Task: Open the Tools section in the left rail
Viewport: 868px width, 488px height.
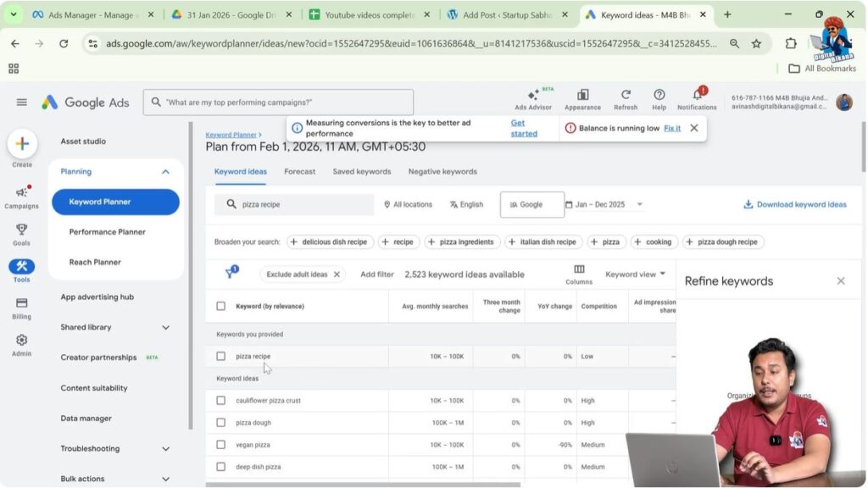Action: coord(21,269)
